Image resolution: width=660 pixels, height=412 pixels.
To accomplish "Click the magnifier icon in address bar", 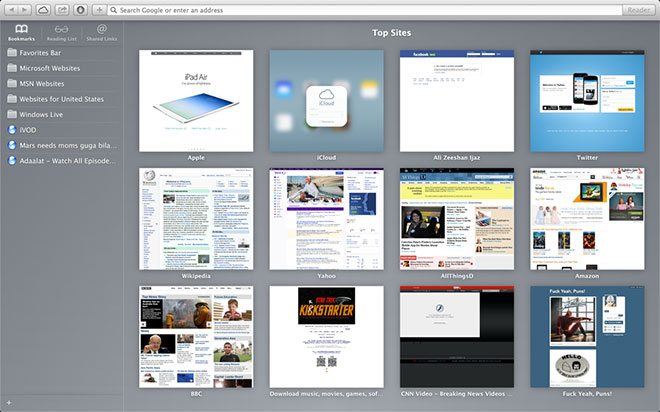I will coord(113,10).
